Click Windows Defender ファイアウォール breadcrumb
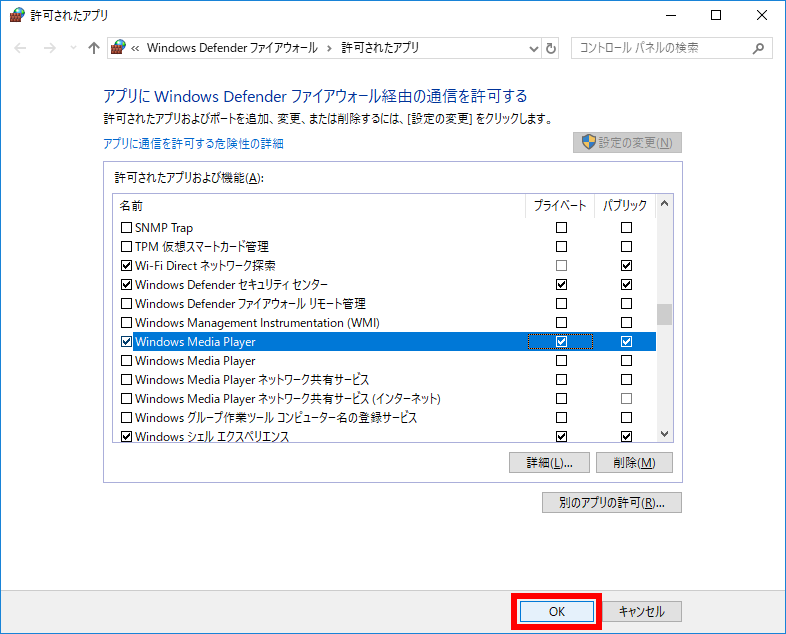Screen dimensions: 786x634 pos(232,48)
